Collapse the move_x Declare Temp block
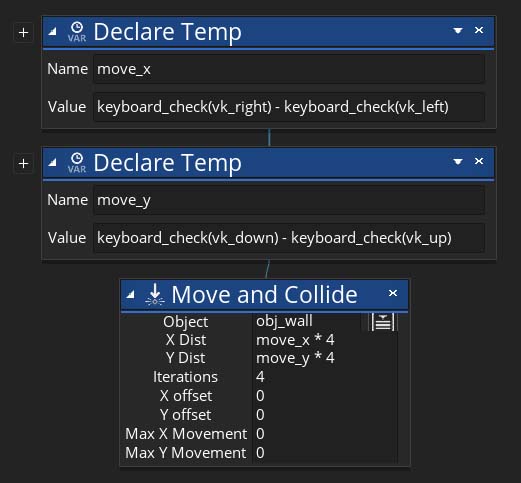 tap(53, 32)
